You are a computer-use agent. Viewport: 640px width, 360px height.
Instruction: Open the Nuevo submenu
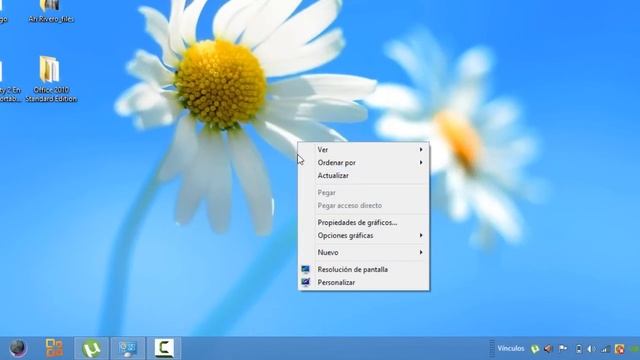(364, 253)
